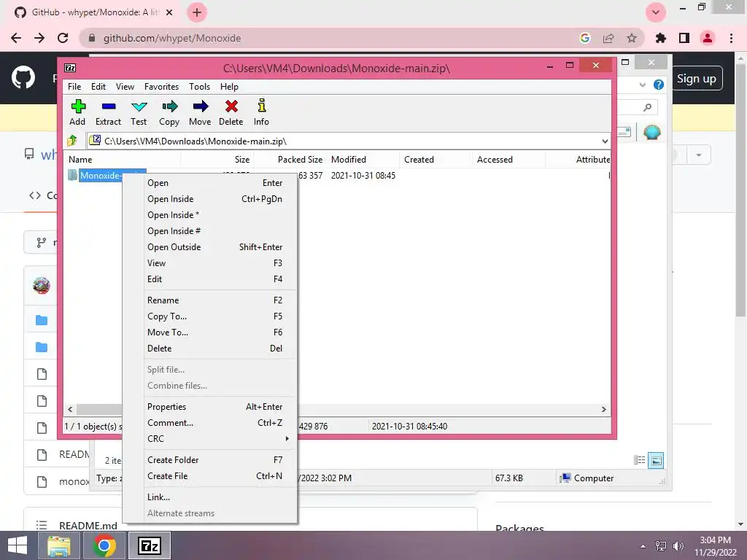Open Favorites menu in 7-Zip
747x560 pixels.
(161, 87)
